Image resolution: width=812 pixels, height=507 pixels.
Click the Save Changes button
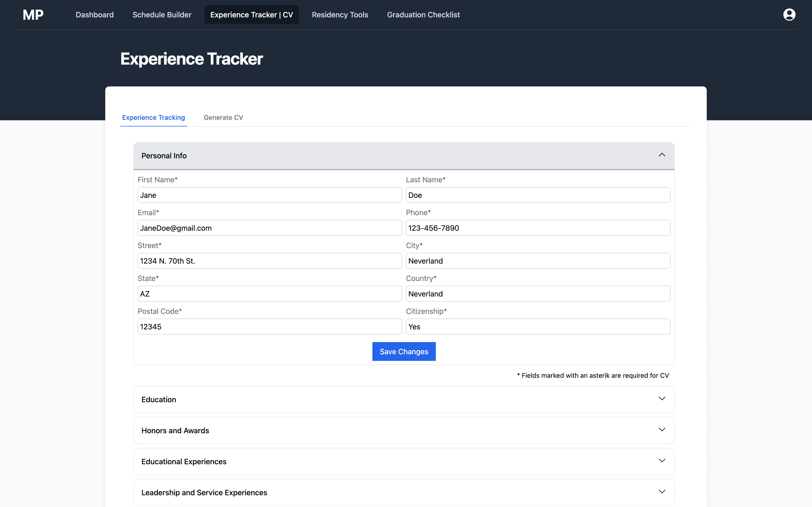(x=404, y=351)
